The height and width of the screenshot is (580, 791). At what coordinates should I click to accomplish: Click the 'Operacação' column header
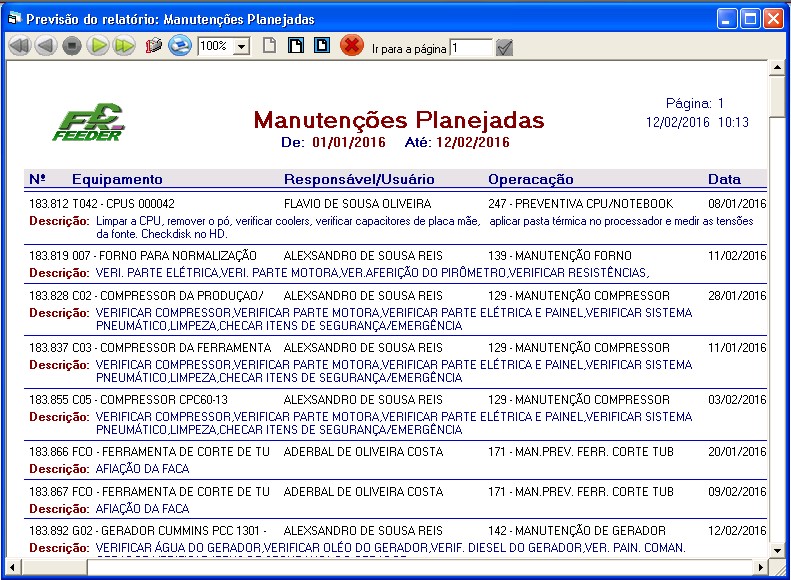pos(531,180)
